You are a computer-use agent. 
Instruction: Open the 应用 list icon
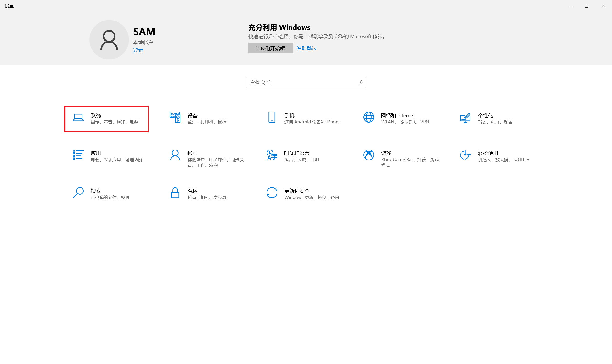[x=78, y=155]
